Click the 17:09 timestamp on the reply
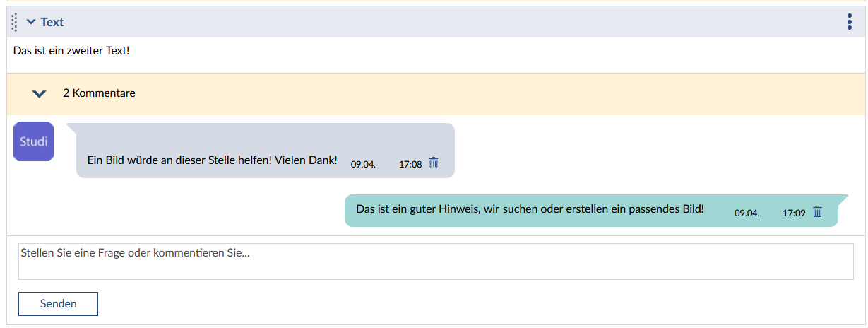This screenshot has width=868, height=328. click(x=794, y=213)
